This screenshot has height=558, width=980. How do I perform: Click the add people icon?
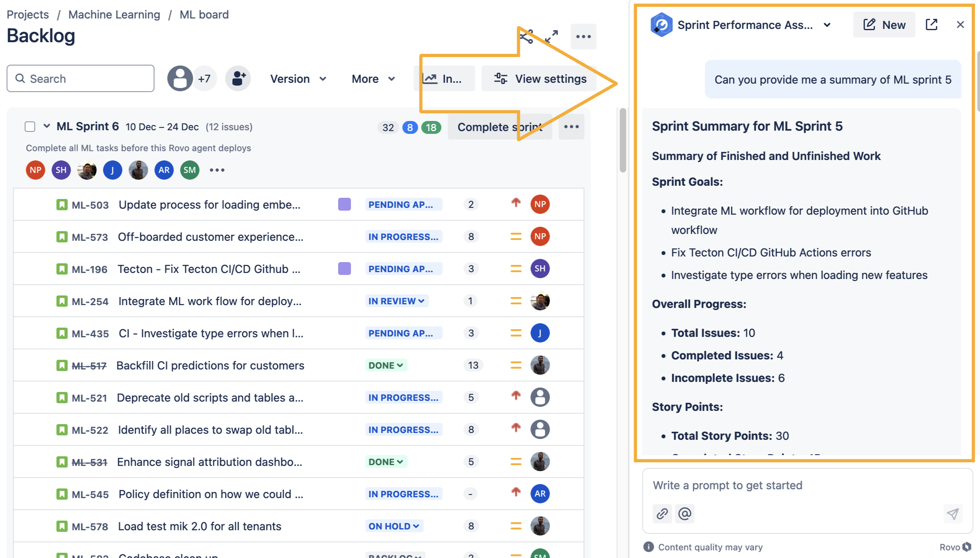point(238,78)
